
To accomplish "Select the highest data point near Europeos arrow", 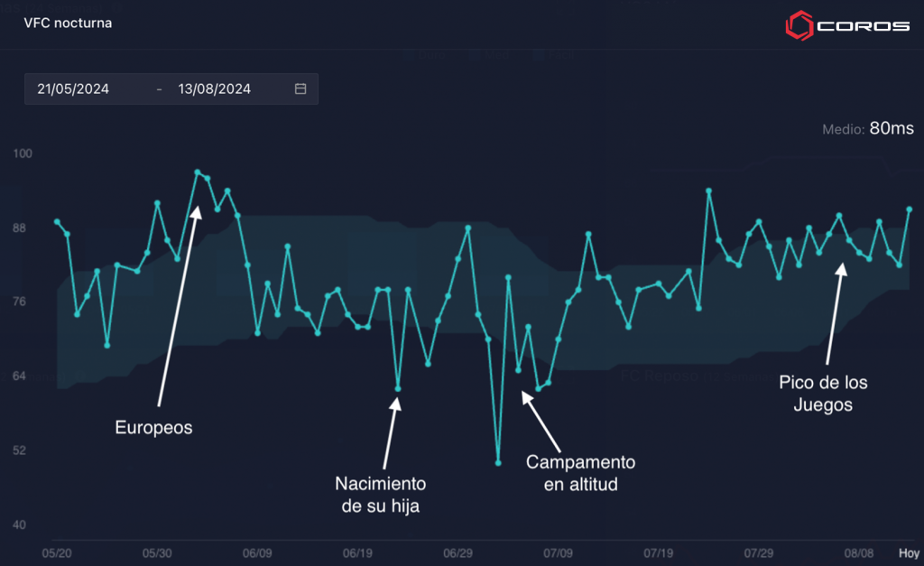I will pyautogui.click(x=198, y=172).
